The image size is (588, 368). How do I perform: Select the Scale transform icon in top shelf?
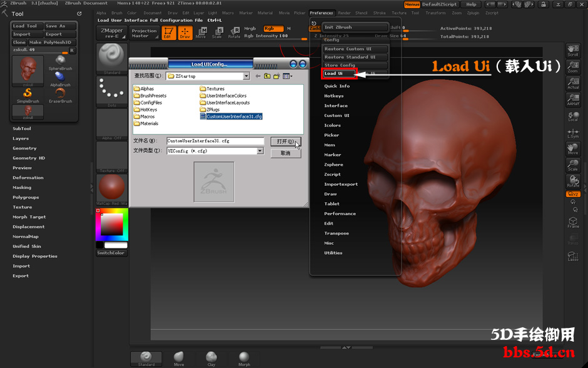click(x=217, y=33)
